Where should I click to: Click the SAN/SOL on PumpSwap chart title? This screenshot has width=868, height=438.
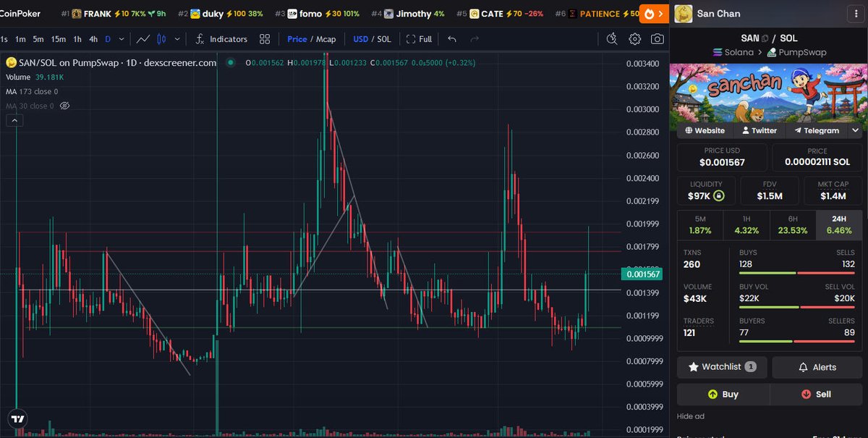click(x=117, y=63)
